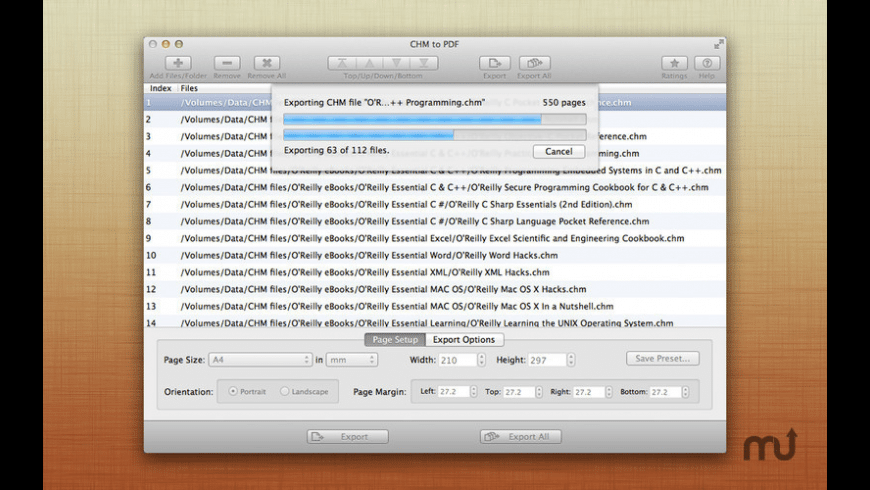Click the Bottom margin field 27.2
The image size is (870, 490).
click(x=665, y=392)
